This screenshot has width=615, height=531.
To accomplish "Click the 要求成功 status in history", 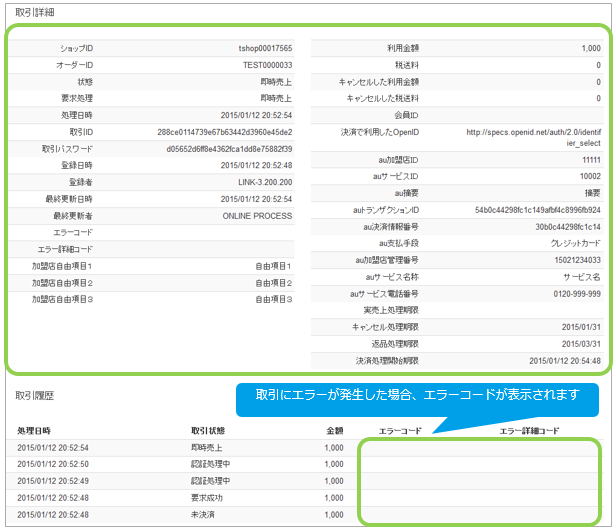I will [x=207, y=498].
